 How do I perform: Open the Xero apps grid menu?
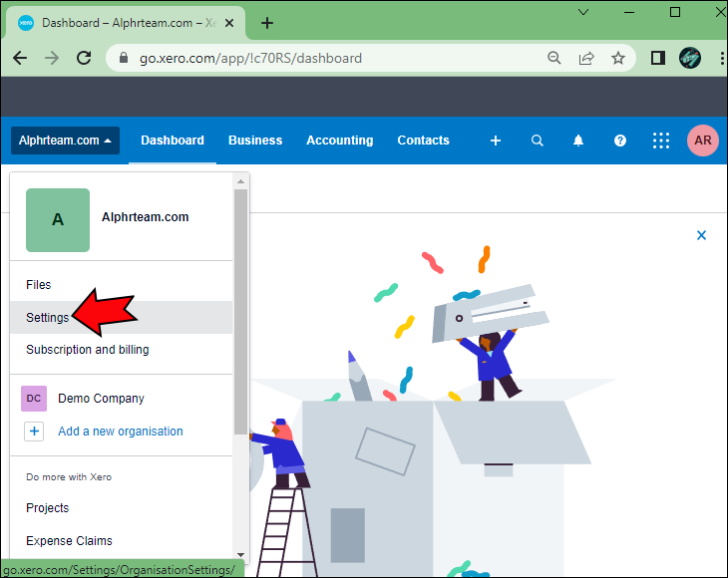661,141
